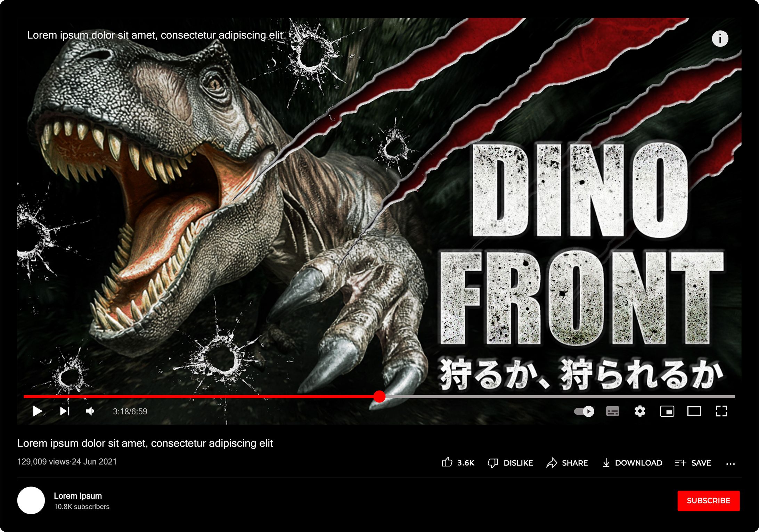Open the SHARE options
Image resolution: width=759 pixels, height=532 pixels.
pyautogui.click(x=567, y=463)
